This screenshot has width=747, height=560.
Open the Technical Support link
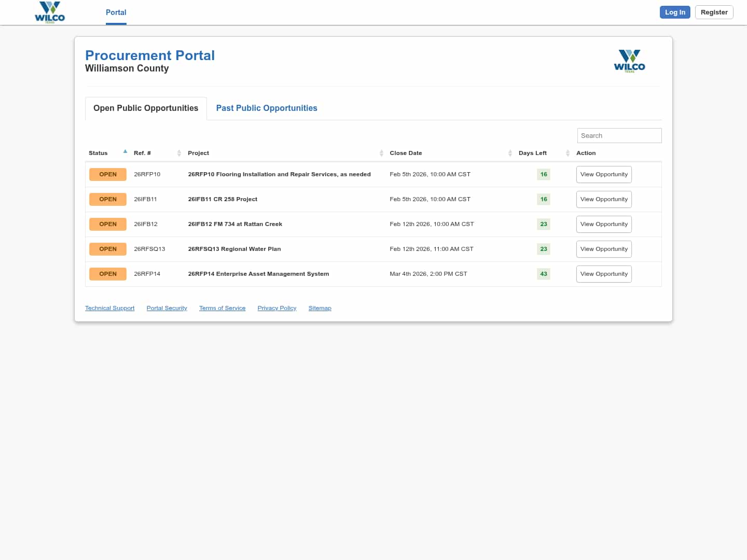pos(109,308)
